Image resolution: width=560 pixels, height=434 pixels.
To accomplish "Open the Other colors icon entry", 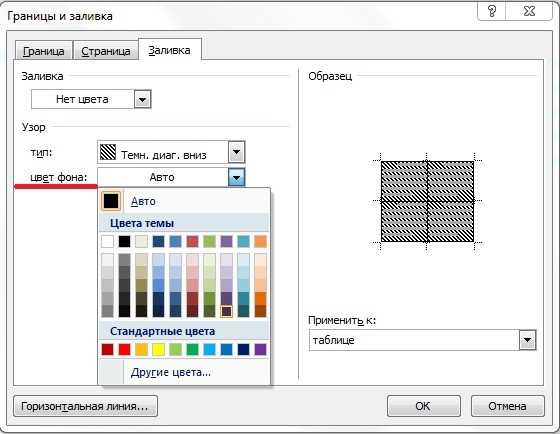I will 112,372.
